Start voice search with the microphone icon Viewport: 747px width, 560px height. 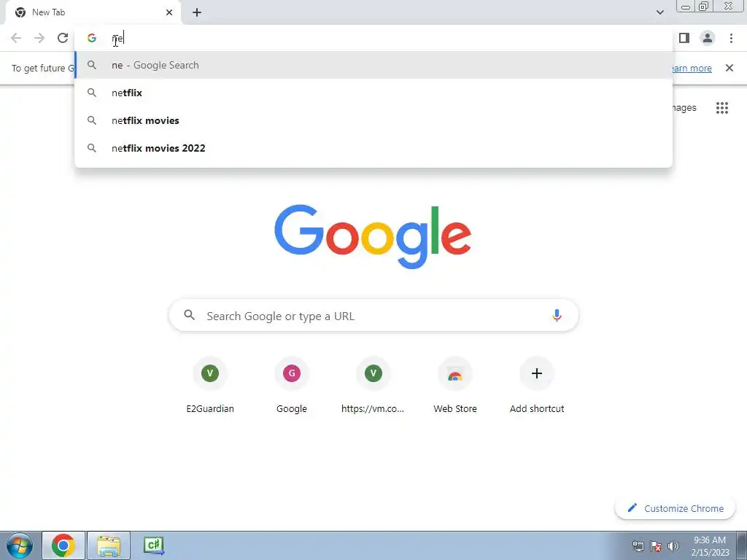557,315
